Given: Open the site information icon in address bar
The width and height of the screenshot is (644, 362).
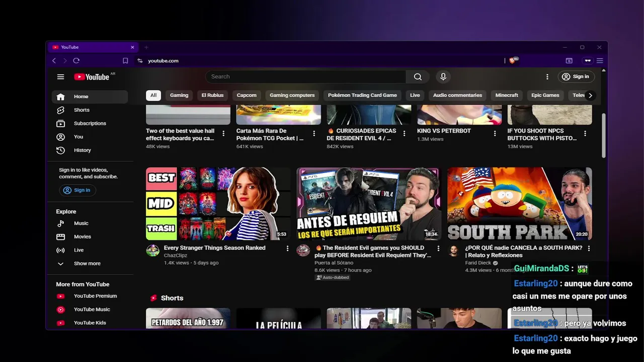Looking at the screenshot, I should point(140,61).
